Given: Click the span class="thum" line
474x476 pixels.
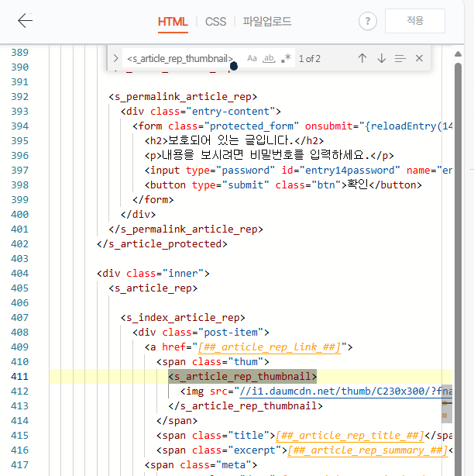Looking at the screenshot, I should [x=212, y=362].
